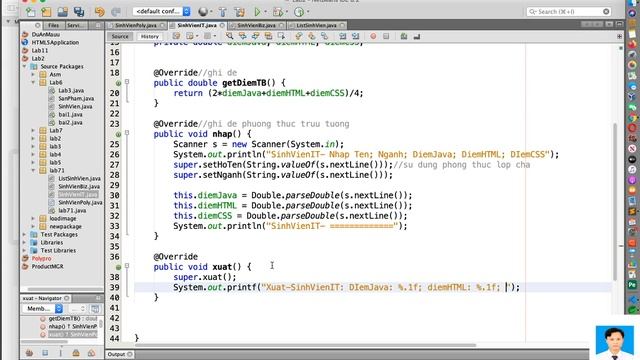Click the Open Project toolbar icon
This screenshot has height=360, width=640.
(x=62, y=12)
